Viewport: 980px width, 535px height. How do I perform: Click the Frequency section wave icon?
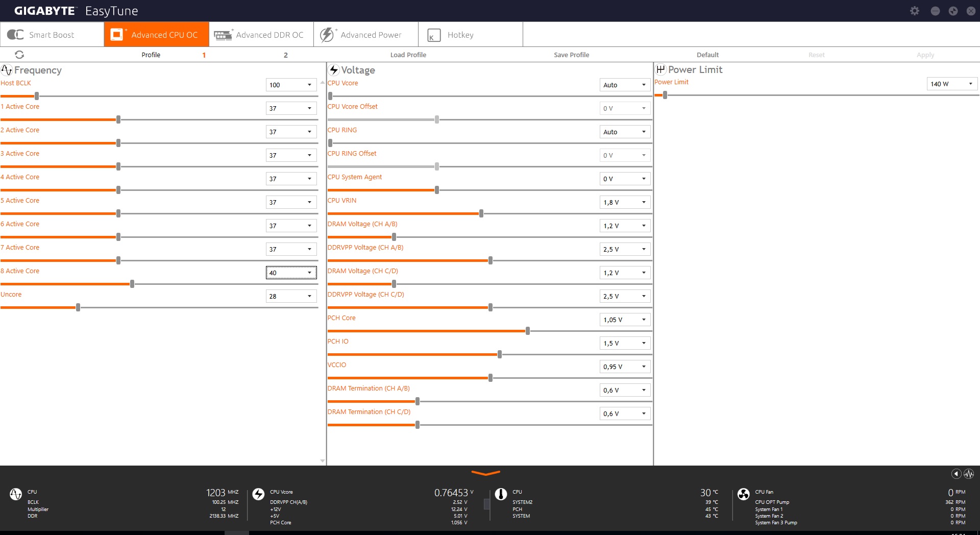coord(7,70)
